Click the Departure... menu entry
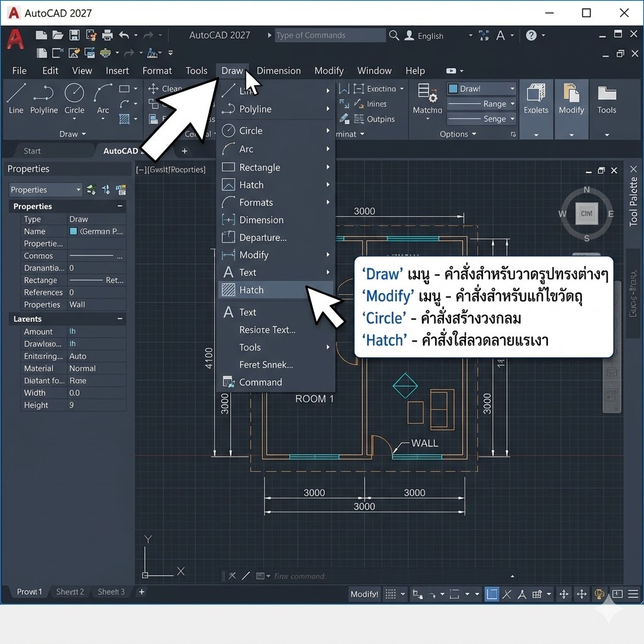 (x=275, y=237)
